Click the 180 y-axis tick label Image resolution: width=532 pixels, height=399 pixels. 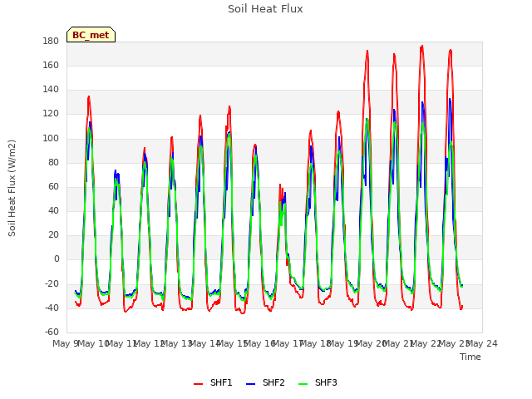click(51, 42)
